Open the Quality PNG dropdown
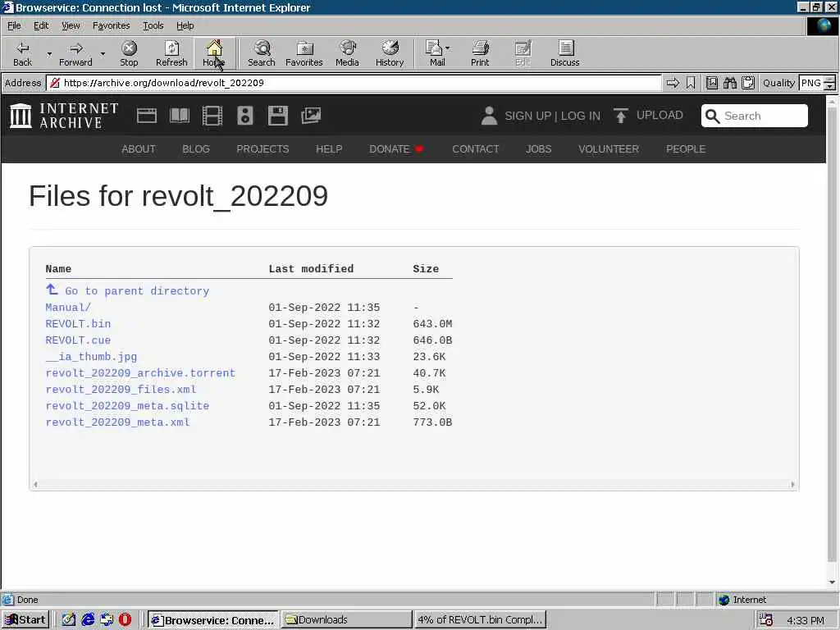The image size is (840, 630). point(829,83)
